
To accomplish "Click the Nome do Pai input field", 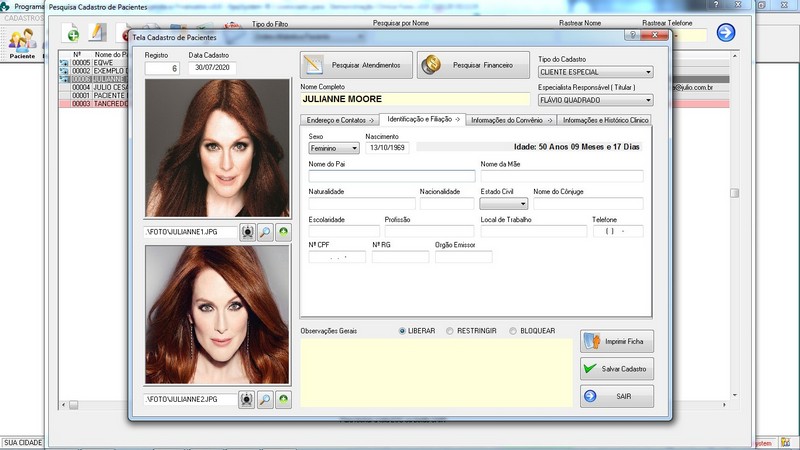I will click(390, 176).
